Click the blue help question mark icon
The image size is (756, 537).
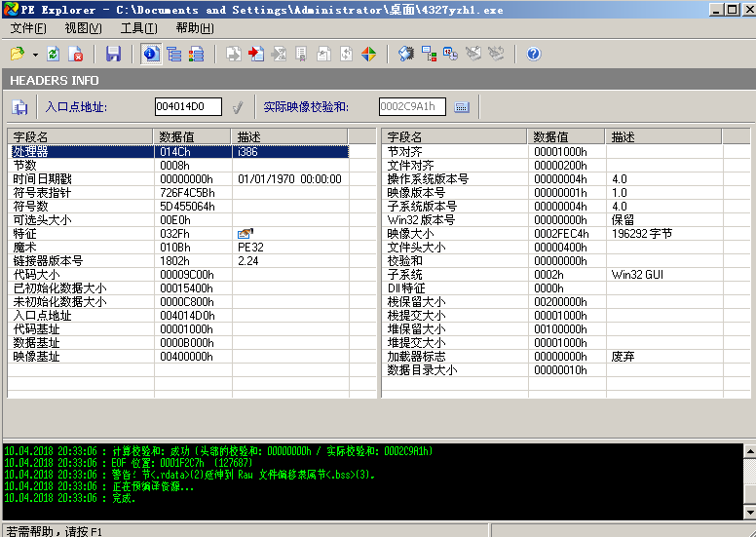(533, 54)
